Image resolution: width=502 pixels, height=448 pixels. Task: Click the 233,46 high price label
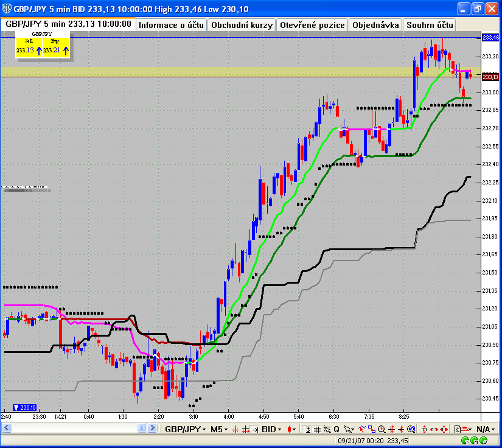pos(490,38)
